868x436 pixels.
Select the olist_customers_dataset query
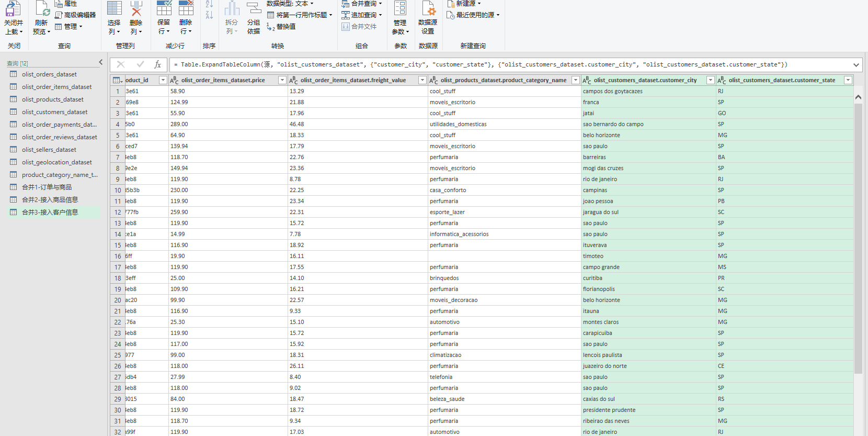click(53, 112)
